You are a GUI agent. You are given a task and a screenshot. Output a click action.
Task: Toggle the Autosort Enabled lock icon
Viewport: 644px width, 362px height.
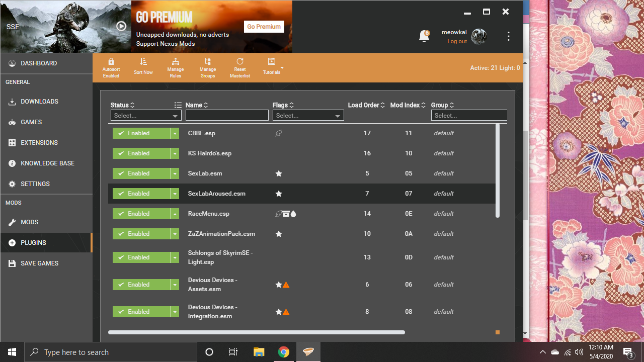pyautogui.click(x=111, y=61)
